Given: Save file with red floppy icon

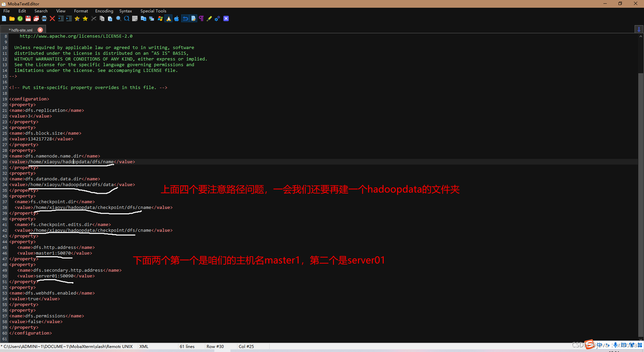Looking at the screenshot, I should [28, 18].
